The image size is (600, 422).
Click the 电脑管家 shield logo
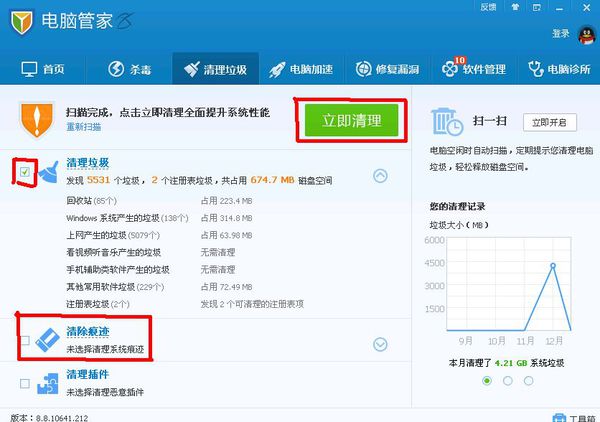click(21, 22)
